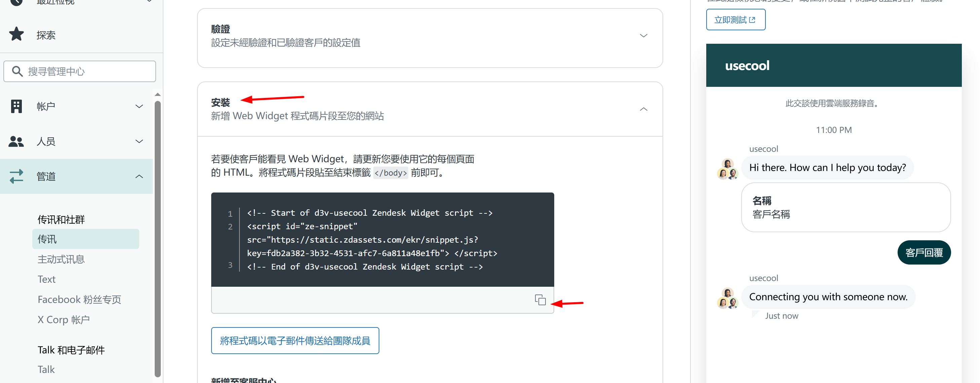Click the 安裝 section title

pos(220,102)
